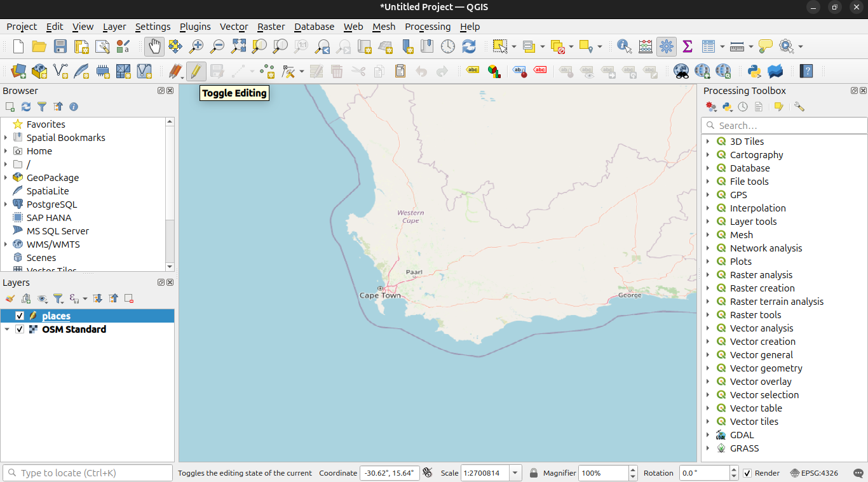868x482 pixels.
Task: Click the Refresh map icon
Action: coord(469,46)
